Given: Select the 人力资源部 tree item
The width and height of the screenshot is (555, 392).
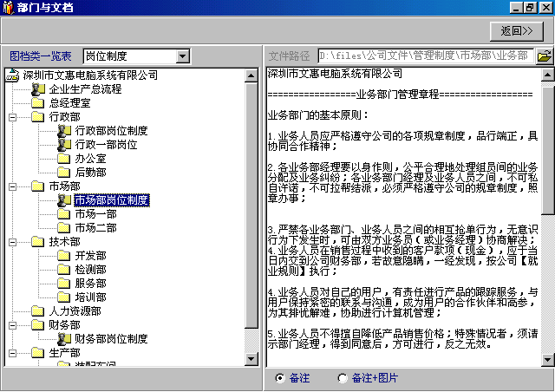Looking at the screenshot, I should [75, 311].
